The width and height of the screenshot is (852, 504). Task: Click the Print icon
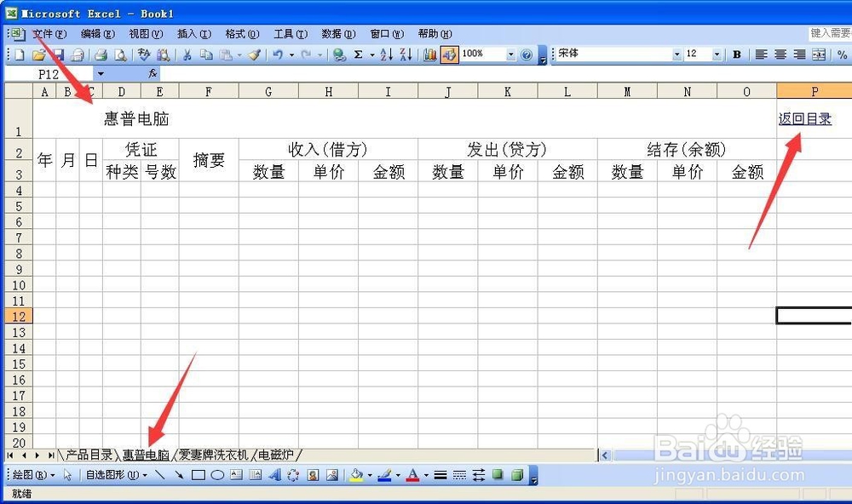(101, 54)
